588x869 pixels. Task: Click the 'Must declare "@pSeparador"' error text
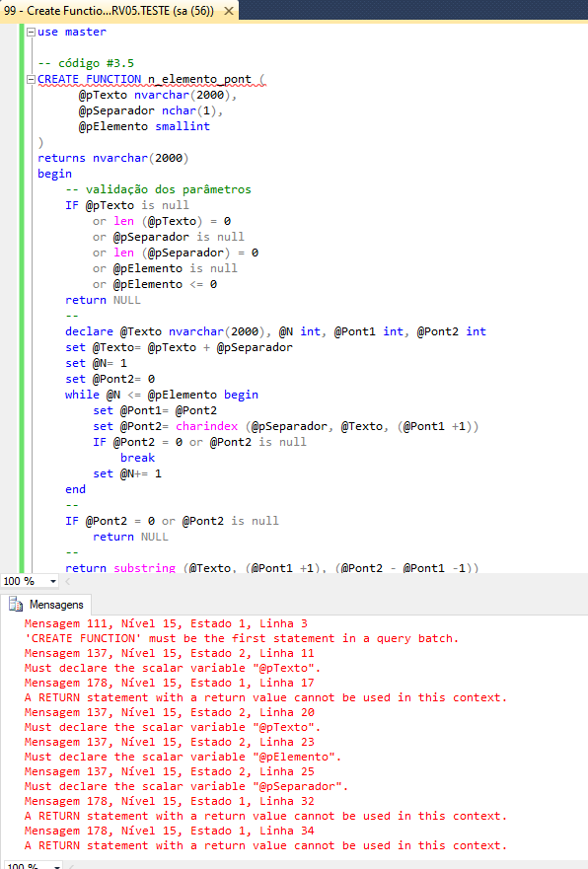(x=186, y=786)
